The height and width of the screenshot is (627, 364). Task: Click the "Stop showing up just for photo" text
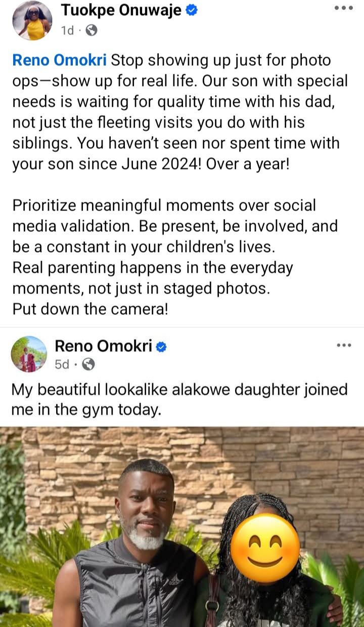click(x=221, y=61)
